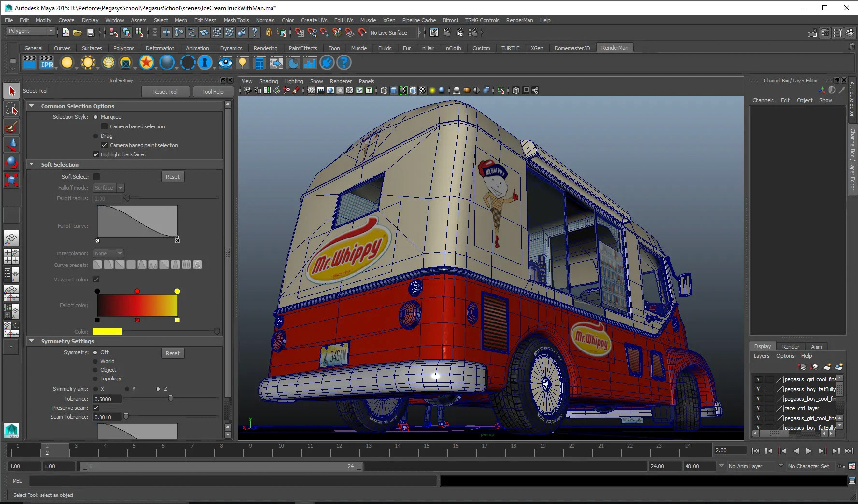The image size is (858, 504).
Task: Select the Rotate tool sphere icon
Action: (x=12, y=162)
